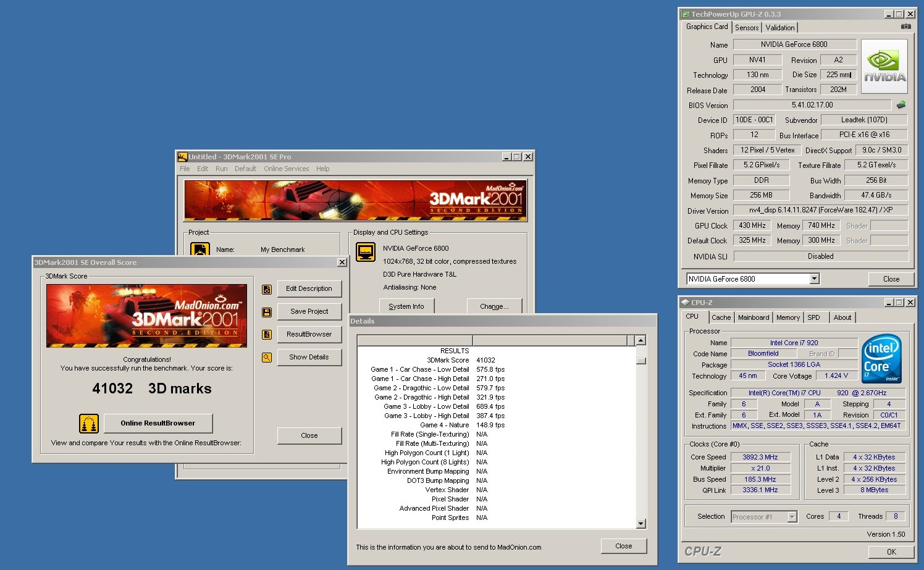
Task: Click the Intel Core i7 logo in CPU-Z
Action: 881,359
